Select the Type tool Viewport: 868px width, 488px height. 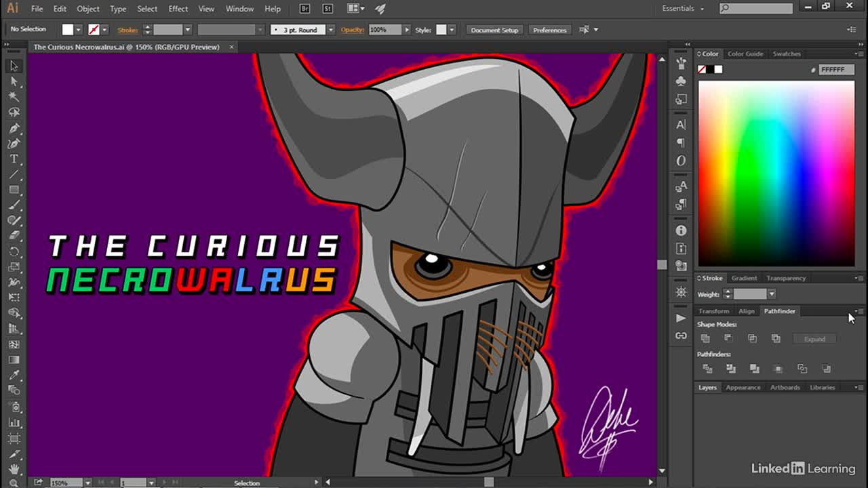(x=14, y=159)
